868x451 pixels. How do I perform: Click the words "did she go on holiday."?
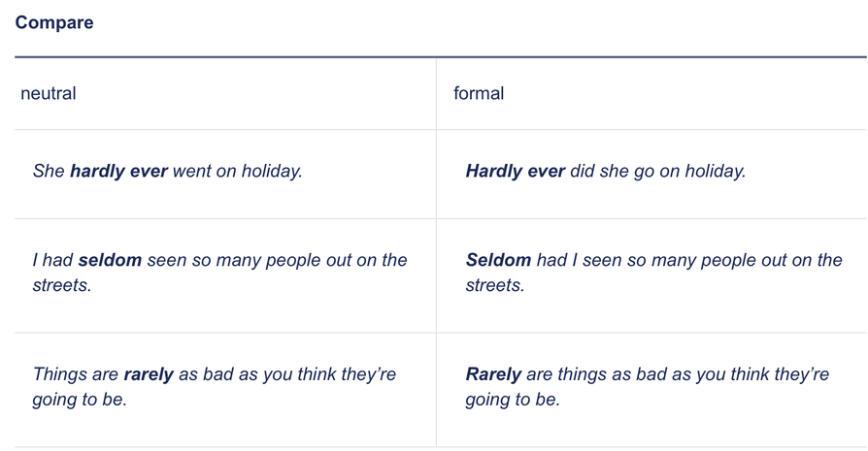click(x=657, y=172)
